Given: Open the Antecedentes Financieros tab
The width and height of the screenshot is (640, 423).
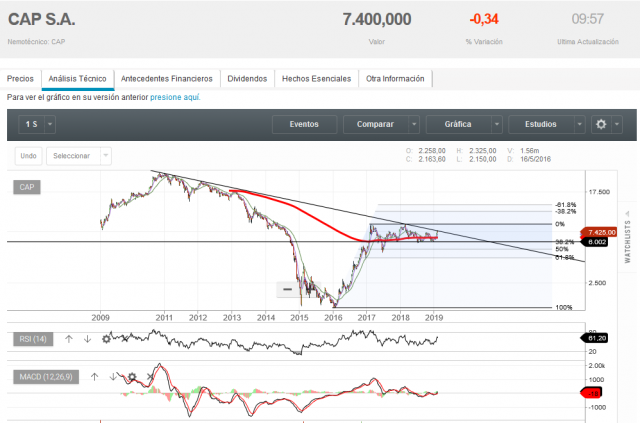Looking at the screenshot, I should point(167,79).
